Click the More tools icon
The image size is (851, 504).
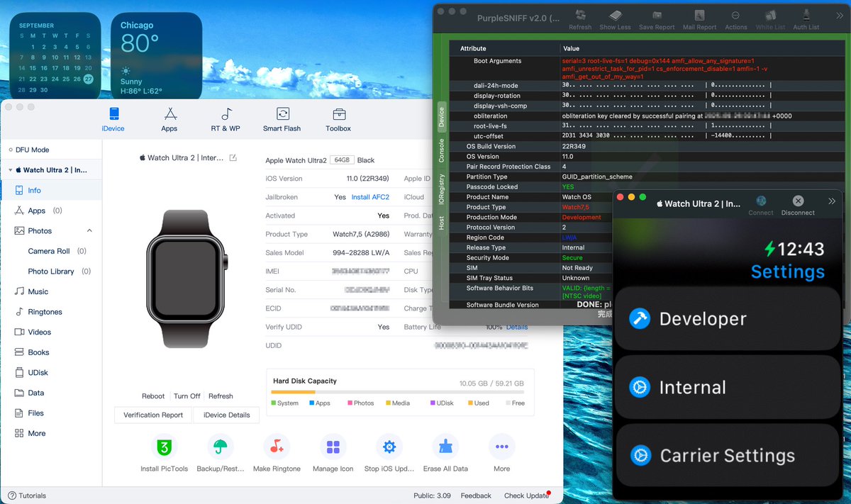[501, 447]
